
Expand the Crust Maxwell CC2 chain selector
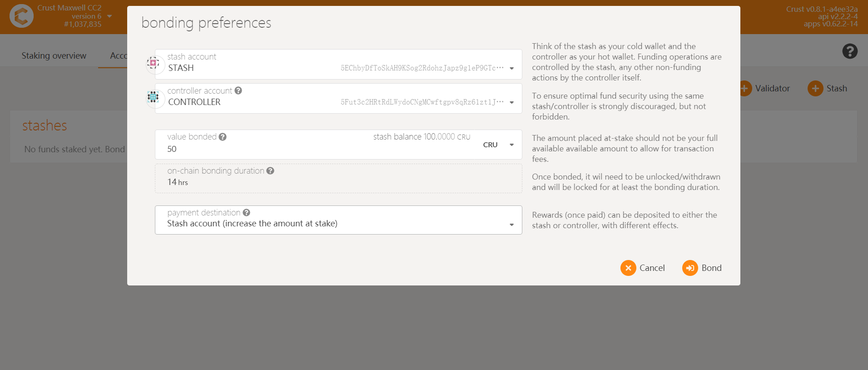coord(109,16)
